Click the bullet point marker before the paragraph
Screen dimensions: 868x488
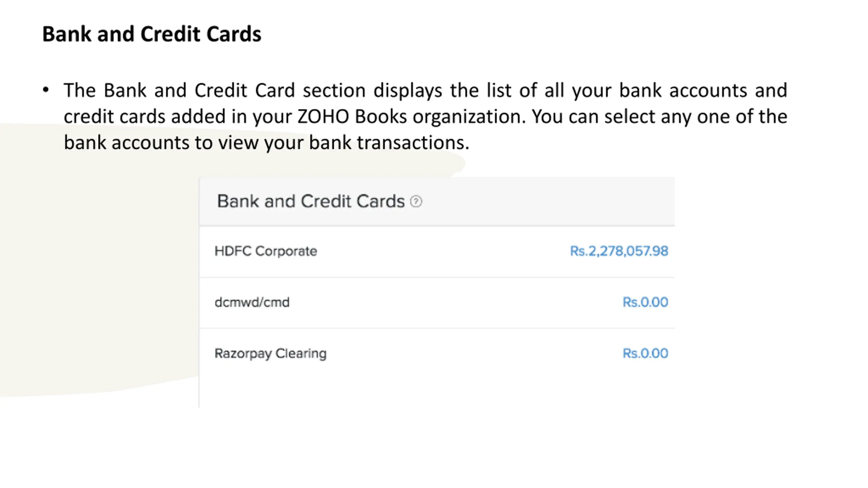coord(46,90)
